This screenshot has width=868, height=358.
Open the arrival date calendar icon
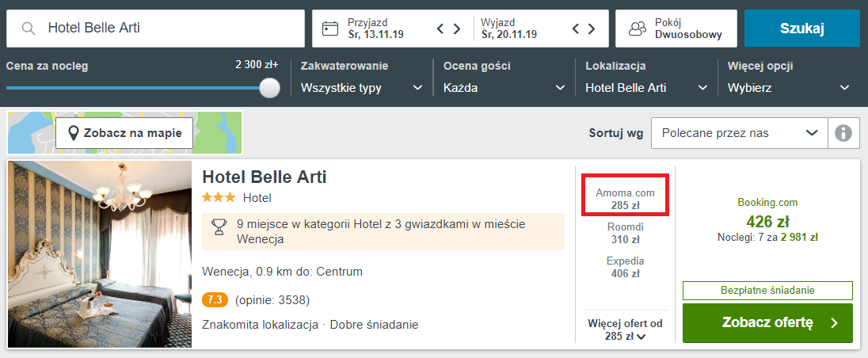330,29
